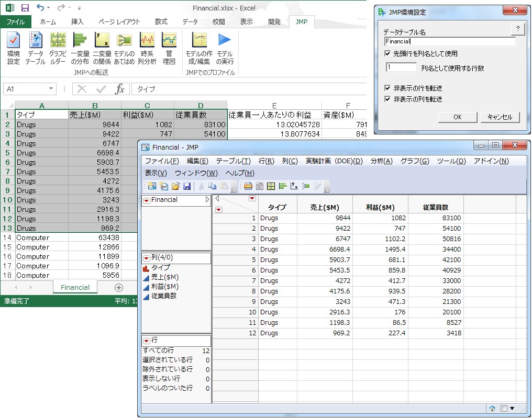Click the 列名として使用する行数 field
The width and height of the screenshot is (532, 419).
(401, 67)
